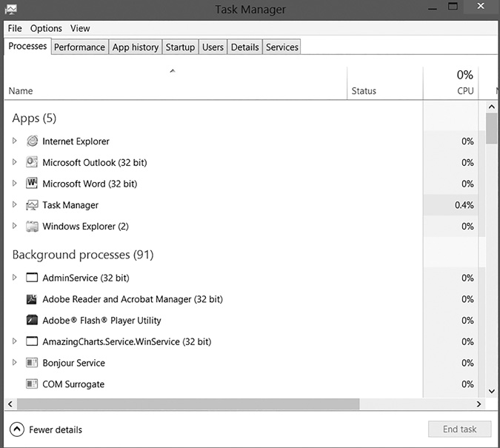Select the Bonjour Service row text
Screen dimensions: 500x448
[x=73, y=363]
